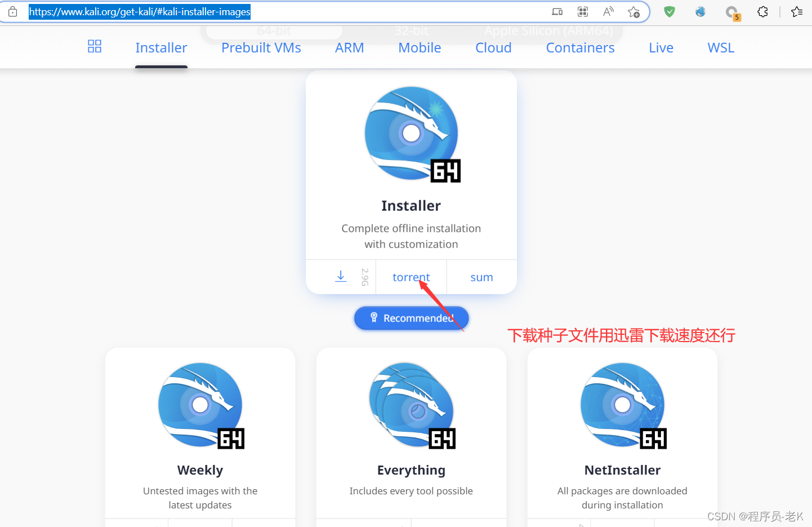
Task: Click the Installer card title
Action: pos(411,206)
